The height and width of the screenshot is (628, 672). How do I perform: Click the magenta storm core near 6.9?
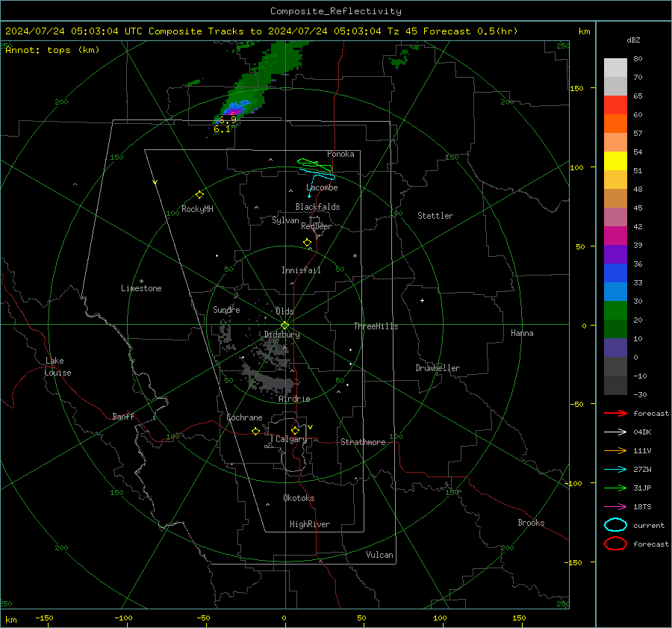pyautogui.click(x=234, y=112)
